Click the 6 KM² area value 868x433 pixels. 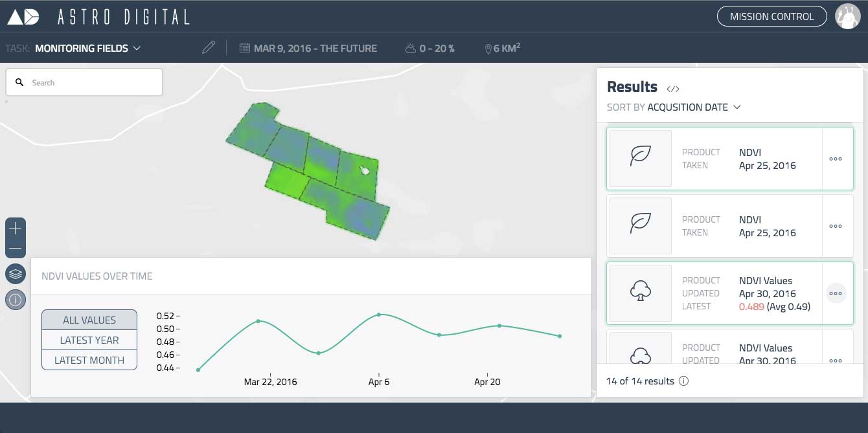507,48
